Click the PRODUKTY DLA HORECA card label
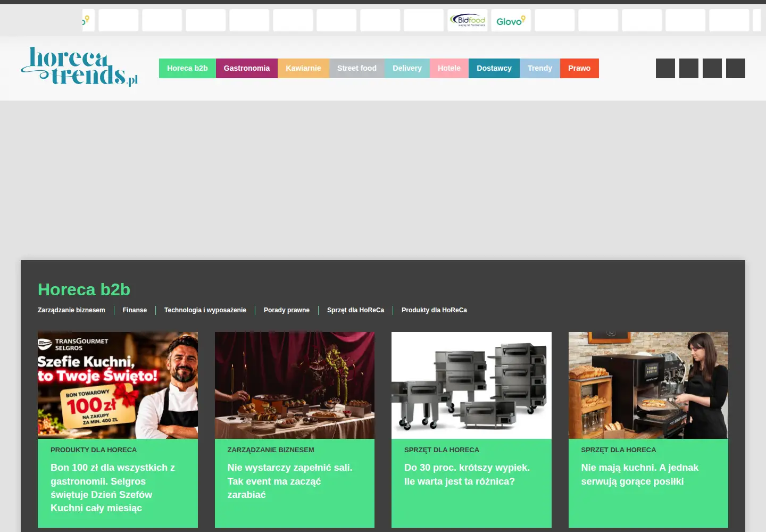This screenshot has height=532, width=766. coord(94,450)
